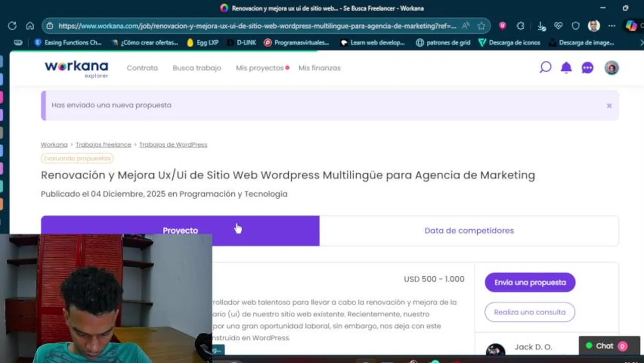This screenshot has height=363, width=644.
Task: Open the Contrata menu
Action: pyautogui.click(x=142, y=68)
